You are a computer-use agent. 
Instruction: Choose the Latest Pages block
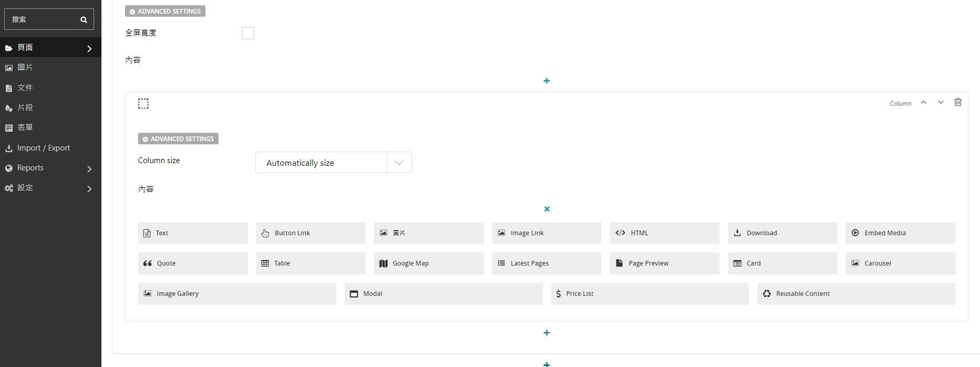(x=546, y=263)
